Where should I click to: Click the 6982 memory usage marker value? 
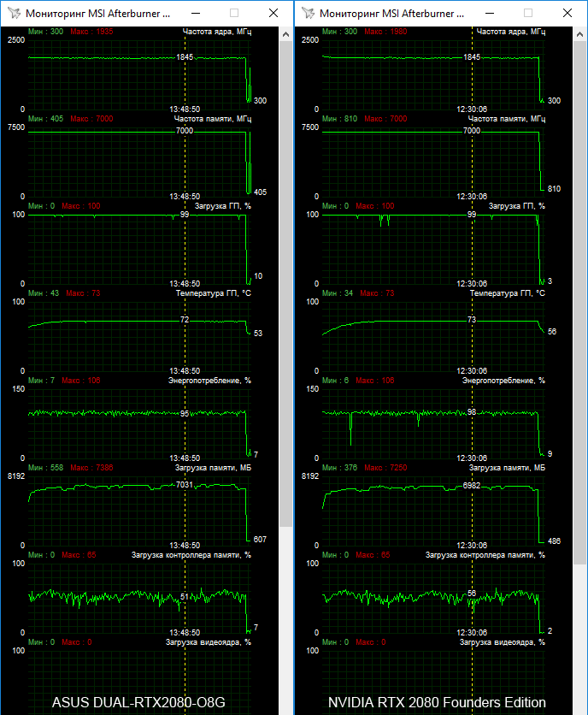pos(472,486)
